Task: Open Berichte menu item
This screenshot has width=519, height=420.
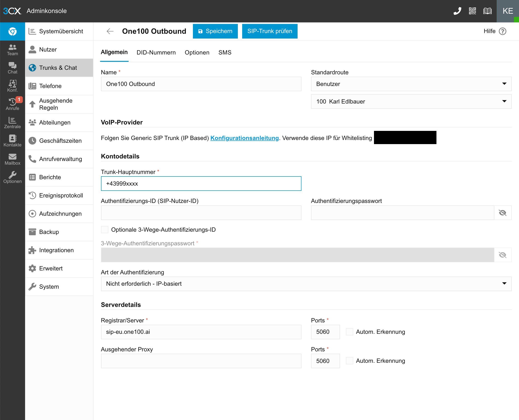Action: pos(59,177)
